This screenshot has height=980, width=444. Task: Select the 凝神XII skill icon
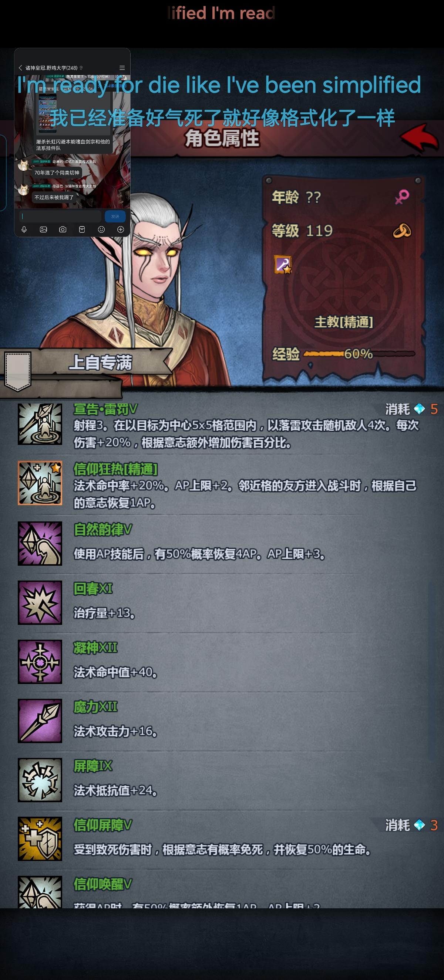pos(40,661)
